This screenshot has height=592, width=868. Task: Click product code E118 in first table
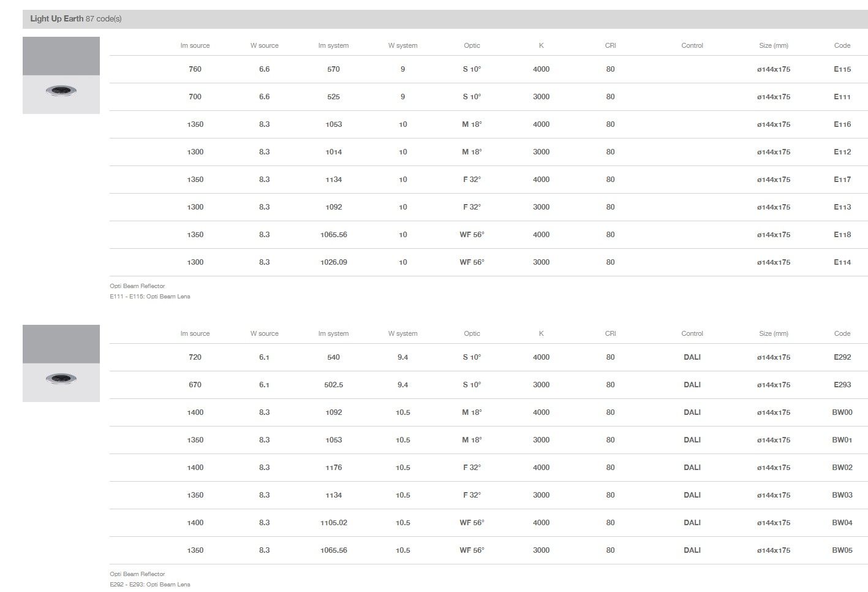[x=842, y=235]
